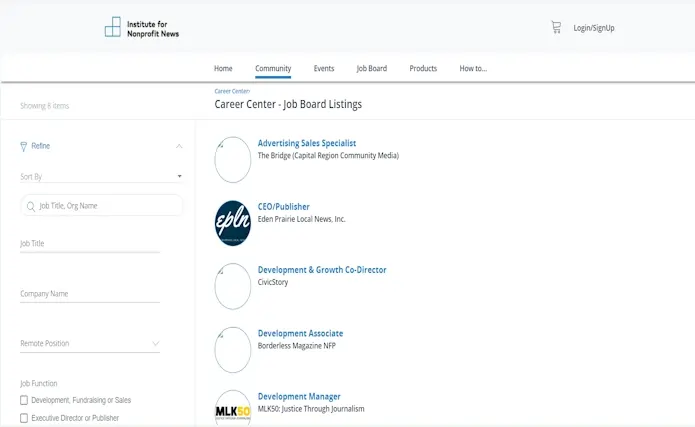This screenshot has width=695, height=427.
Task: Click Login/SignUp link
Action: [x=594, y=28]
